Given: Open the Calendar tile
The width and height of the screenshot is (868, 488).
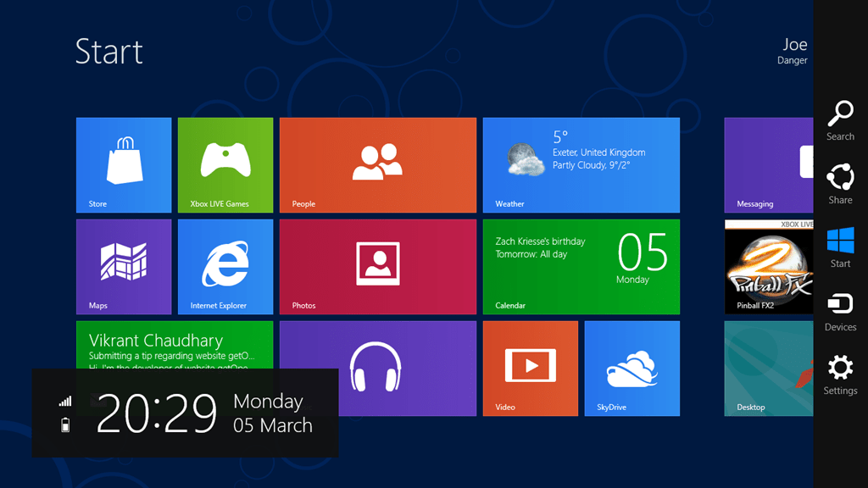Looking at the screenshot, I should click(x=581, y=267).
